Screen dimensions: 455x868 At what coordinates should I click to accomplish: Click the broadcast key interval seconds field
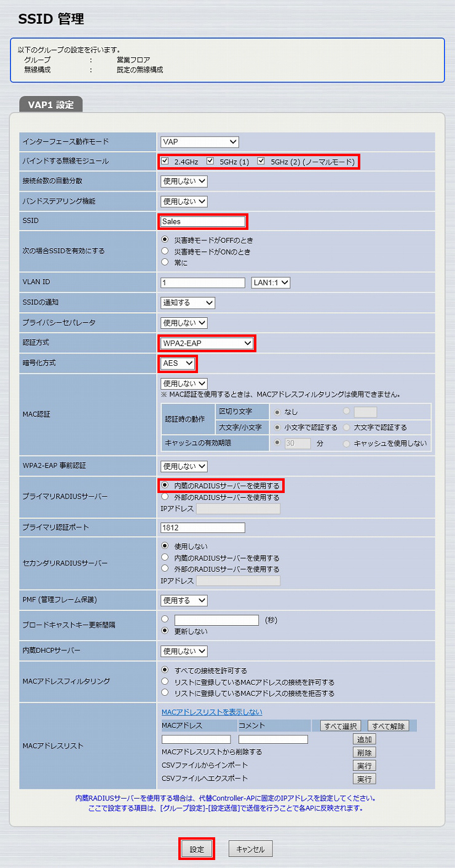(216, 620)
